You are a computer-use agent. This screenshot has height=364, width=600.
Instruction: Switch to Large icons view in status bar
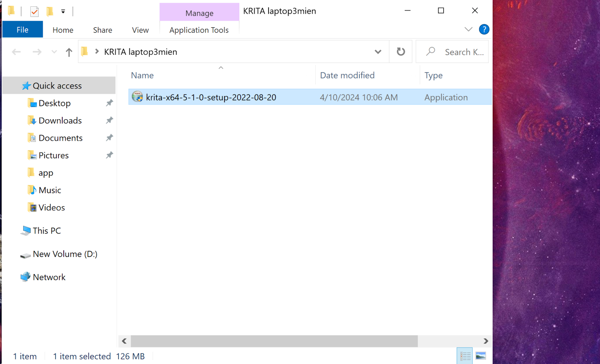click(481, 356)
